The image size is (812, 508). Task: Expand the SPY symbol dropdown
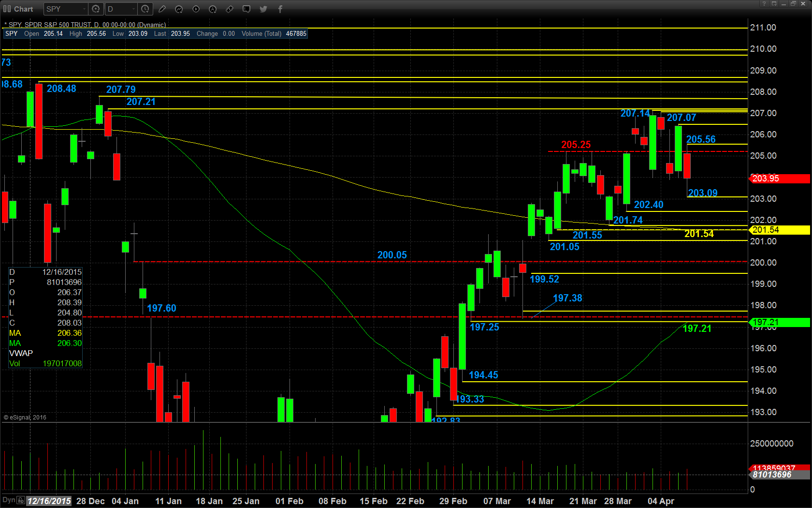click(84, 9)
